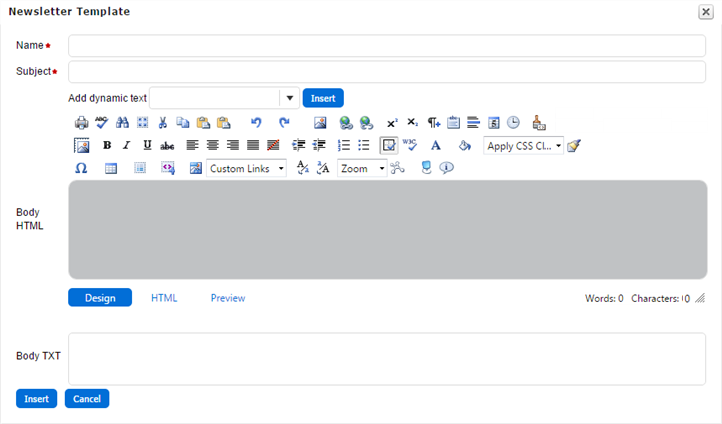Cut the selection with the scissors icon
Viewport: 722px width, 424px height.
[163, 122]
